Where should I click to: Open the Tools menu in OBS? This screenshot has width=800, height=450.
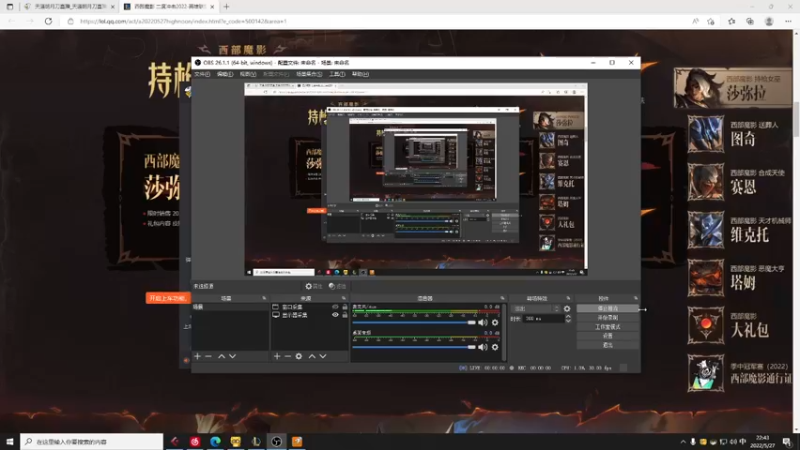pyautogui.click(x=337, y=74)
